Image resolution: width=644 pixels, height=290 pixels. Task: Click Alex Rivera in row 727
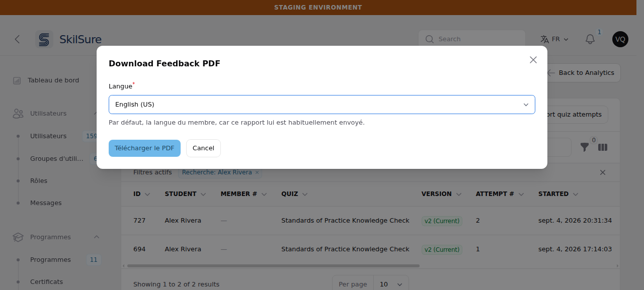pos(183,221)
